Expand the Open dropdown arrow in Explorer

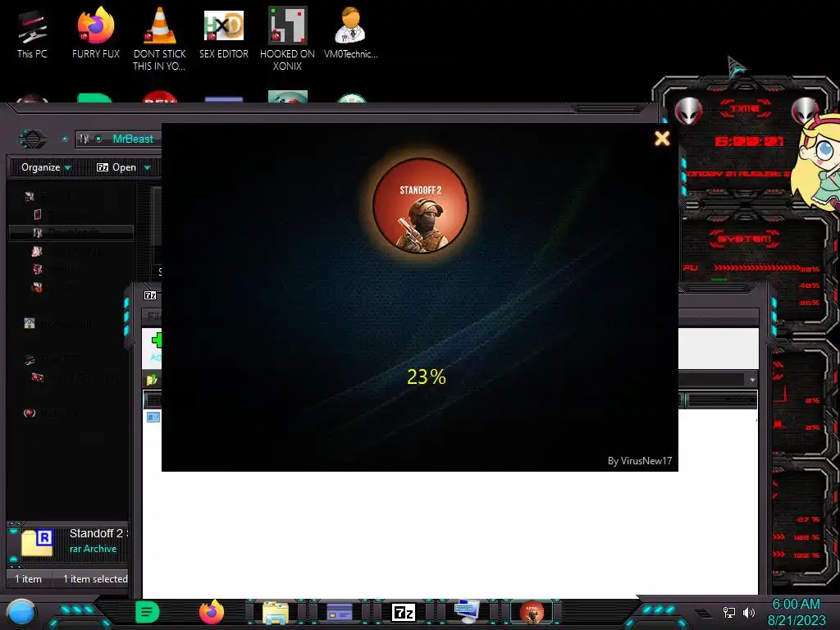pyautogui.click(x=148, y=167)
